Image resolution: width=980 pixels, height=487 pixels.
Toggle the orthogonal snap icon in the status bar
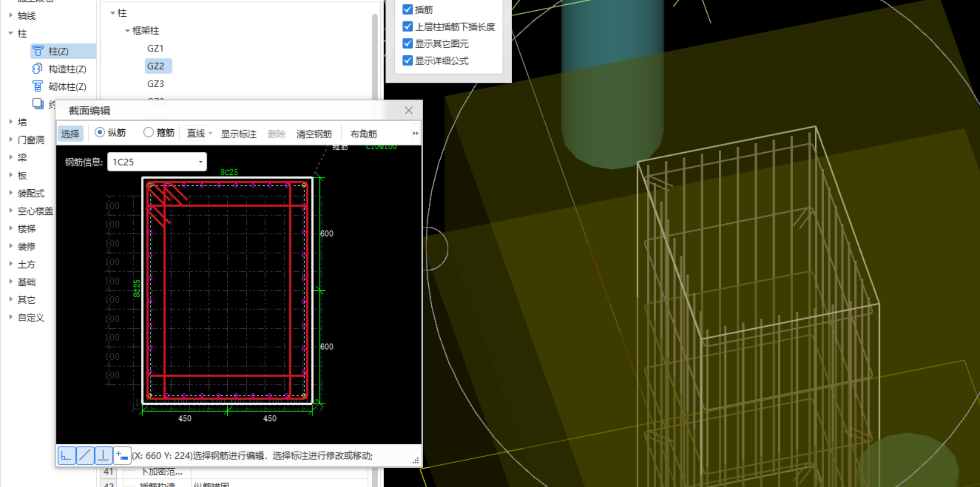click(67, 455)
